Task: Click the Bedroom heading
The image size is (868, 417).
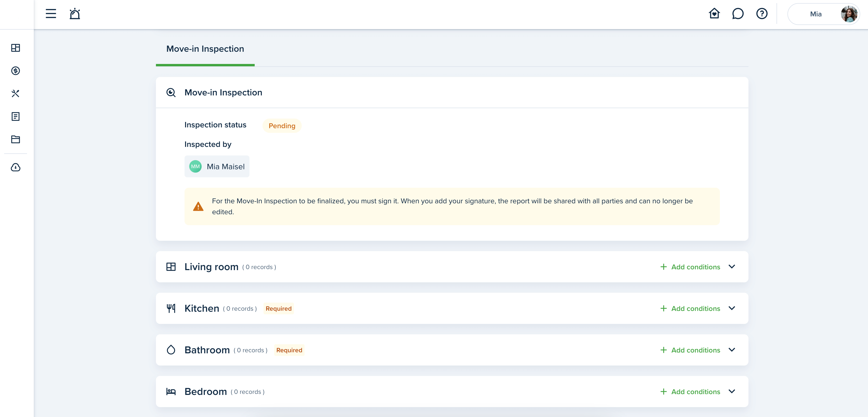Action: [206, 392]
